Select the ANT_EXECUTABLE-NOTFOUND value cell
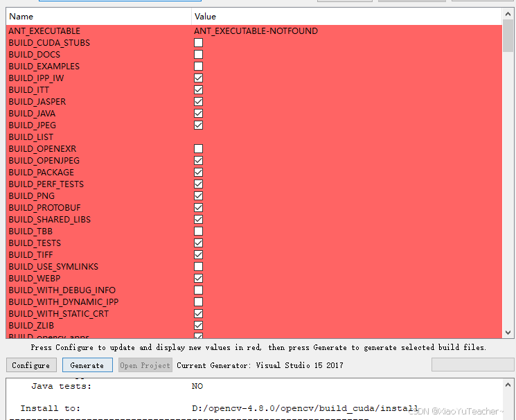The width and height of the screenshot is (516, 420). point(256,31)
